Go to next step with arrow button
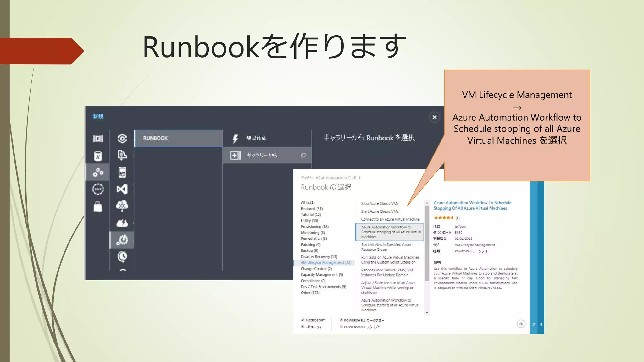This screenshot has height=362, width=644. coord(521,324)
